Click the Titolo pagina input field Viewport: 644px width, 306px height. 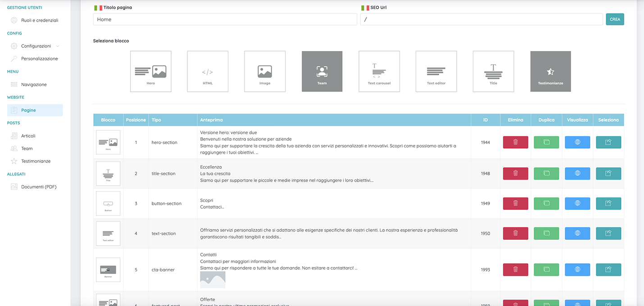pyautogui.click(x=225, y=19)
